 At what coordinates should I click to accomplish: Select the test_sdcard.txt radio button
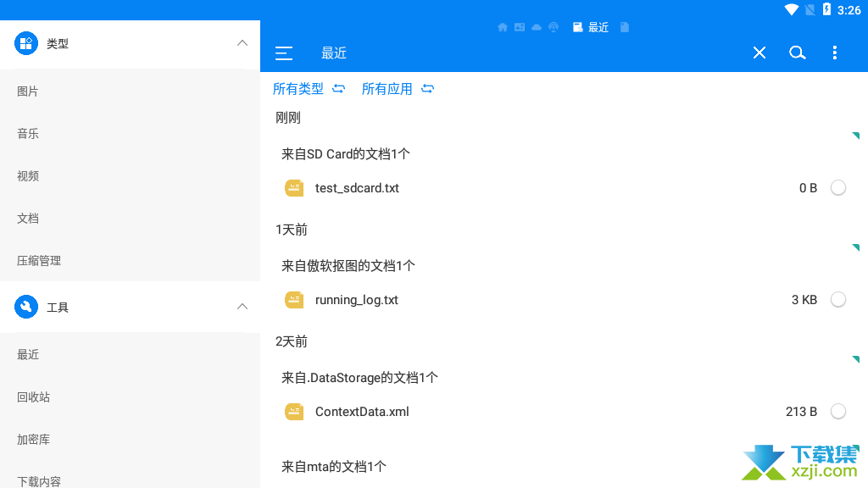pos(838,188)
